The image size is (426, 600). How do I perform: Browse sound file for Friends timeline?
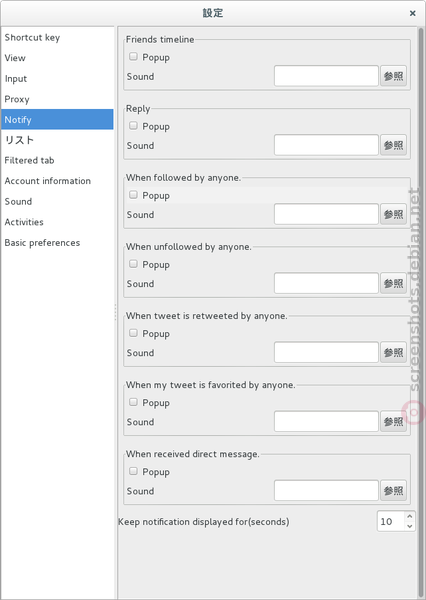(393, 76)
